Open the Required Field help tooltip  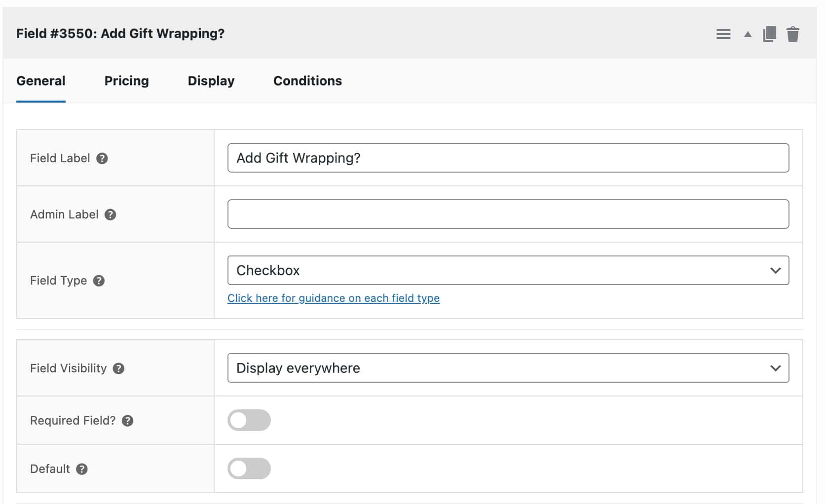[128, 421]
